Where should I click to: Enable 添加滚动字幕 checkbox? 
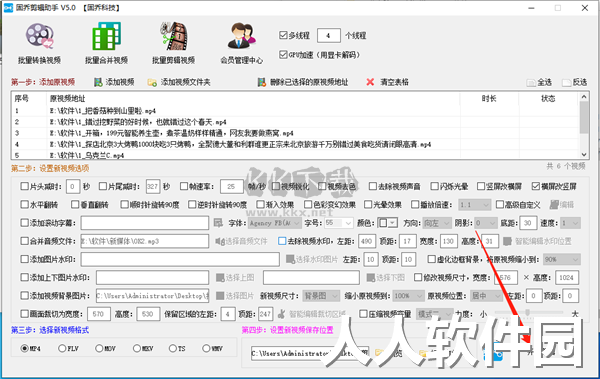coord(24,223)
